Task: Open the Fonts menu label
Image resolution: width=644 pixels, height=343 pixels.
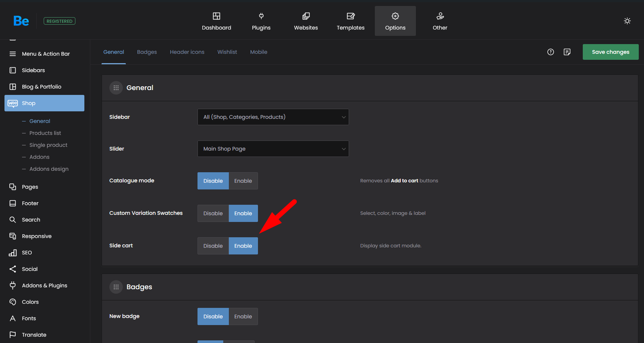Action: (29, 318)
